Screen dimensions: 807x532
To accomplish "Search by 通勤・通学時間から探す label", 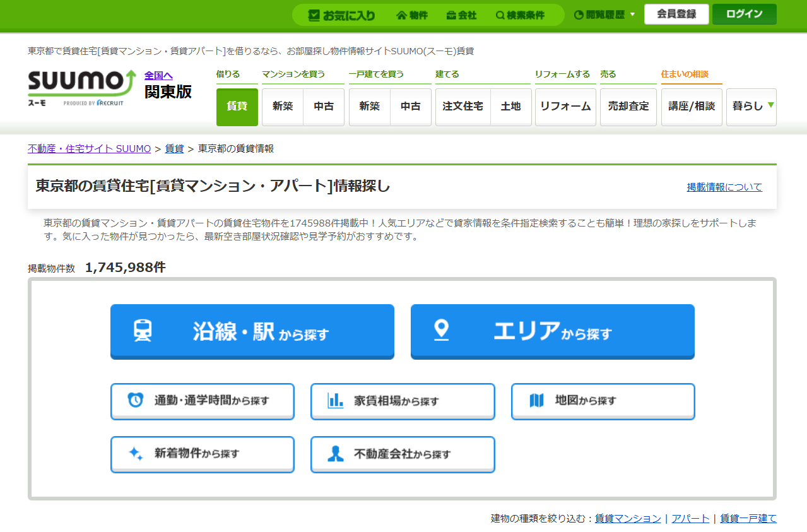I will coord(212,401).
